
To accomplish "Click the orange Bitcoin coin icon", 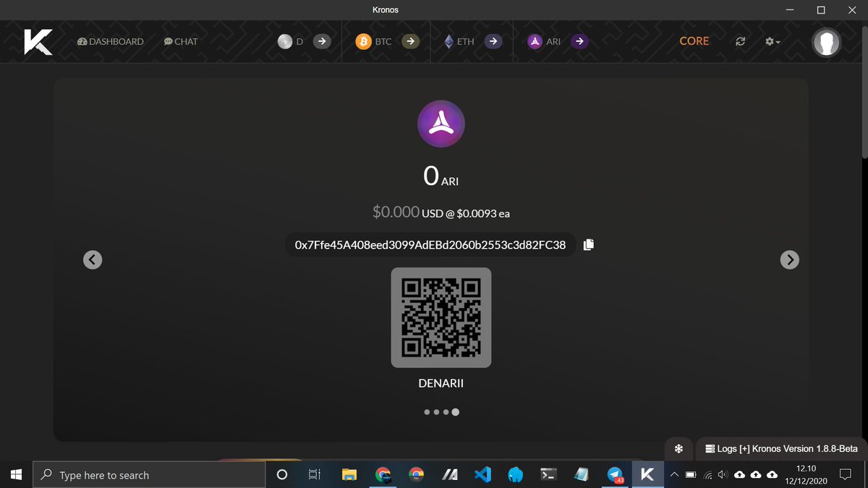I will (363, 42).
